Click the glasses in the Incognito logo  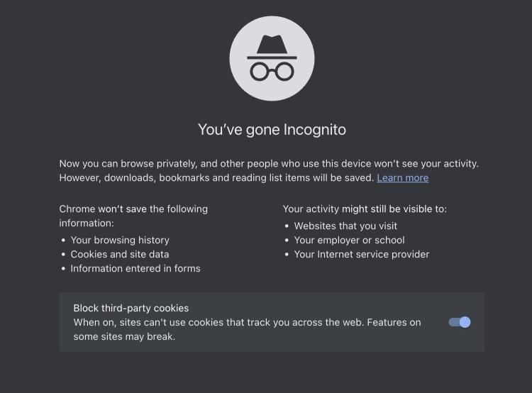[272, 71]
